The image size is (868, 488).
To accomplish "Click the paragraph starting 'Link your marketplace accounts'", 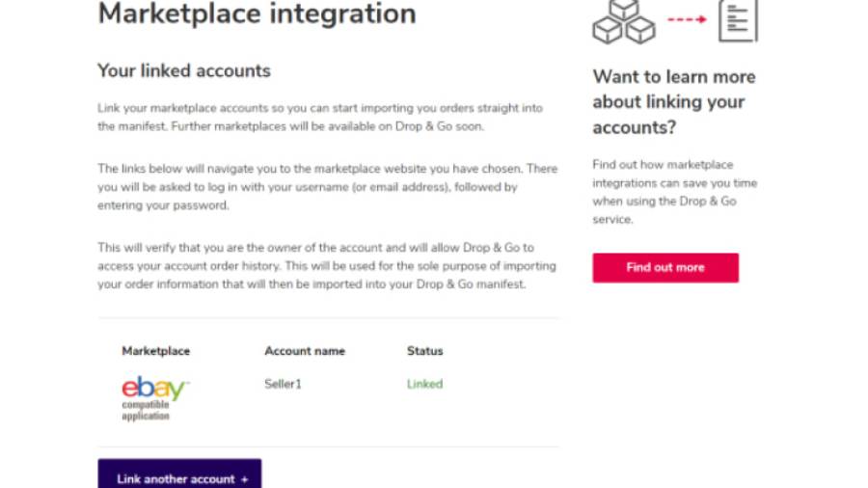I will [x=320, y=118].
